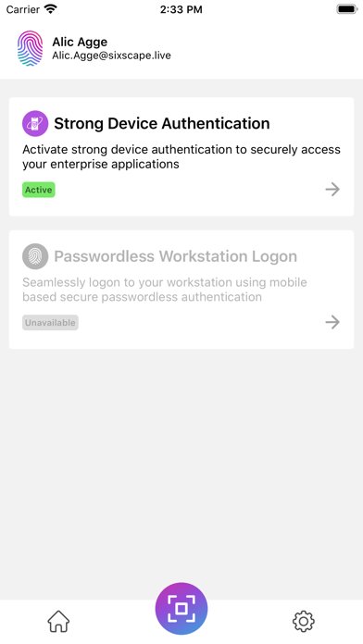Tap the purple Strong Device Authentication icon
Screen dimensions: 363x644
point(35,123)
